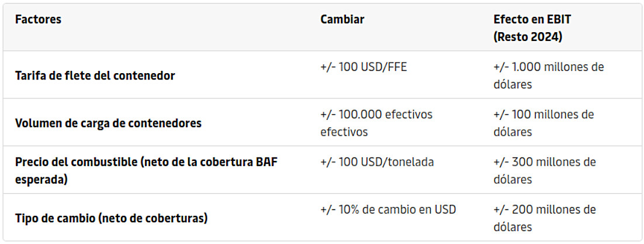This screenshot has width=644, height=244.
Task: Select the 'Precio del combustible' row label
Action: coord(146,171)
